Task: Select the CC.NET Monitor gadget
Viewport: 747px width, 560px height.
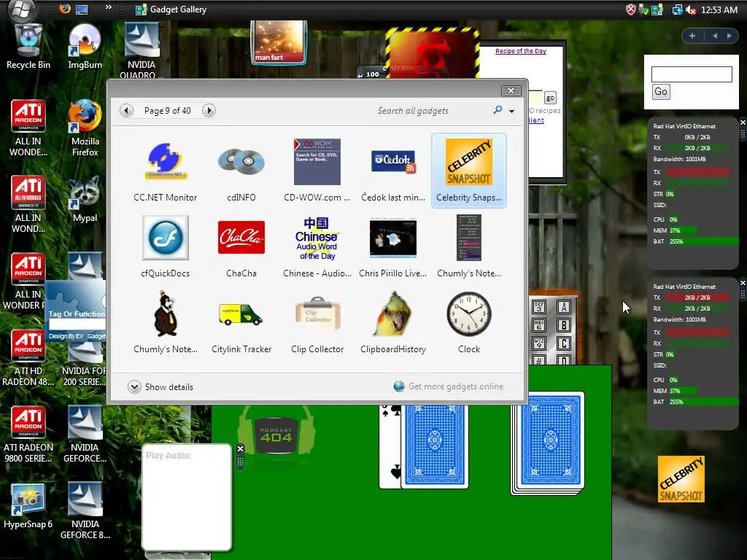Action: tap(165, 171)
